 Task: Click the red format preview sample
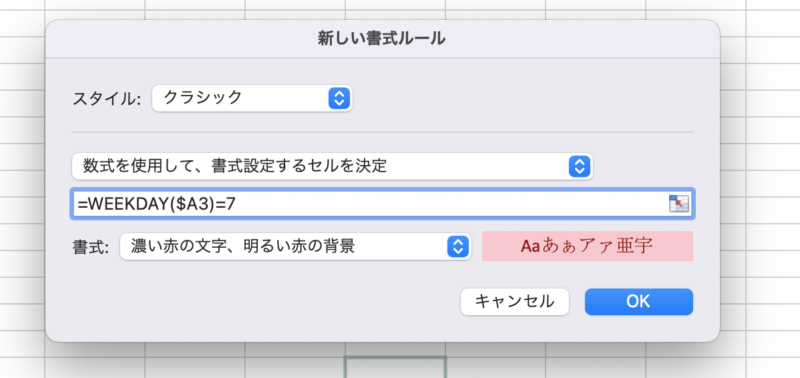[587, 246]
